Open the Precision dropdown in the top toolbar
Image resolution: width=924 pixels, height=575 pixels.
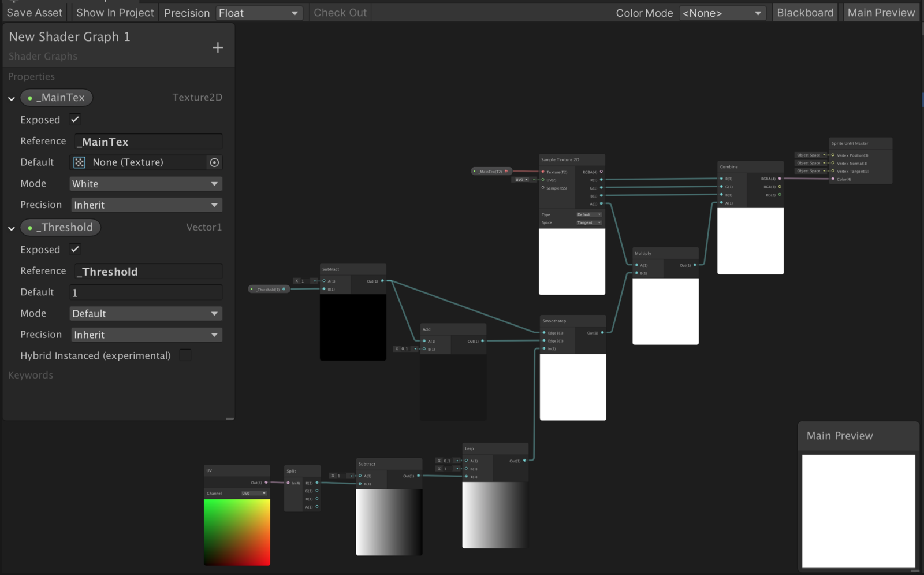click(259, 12)
